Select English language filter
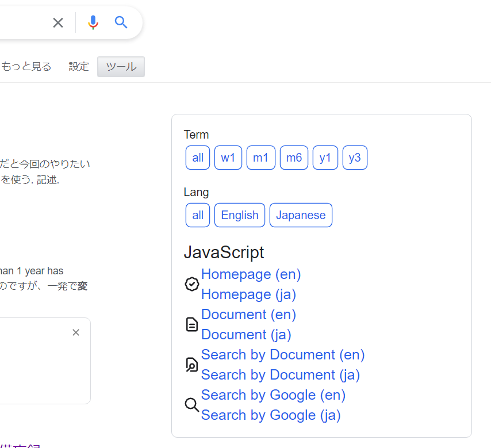491x448 pixels. (x=240, y=215)
